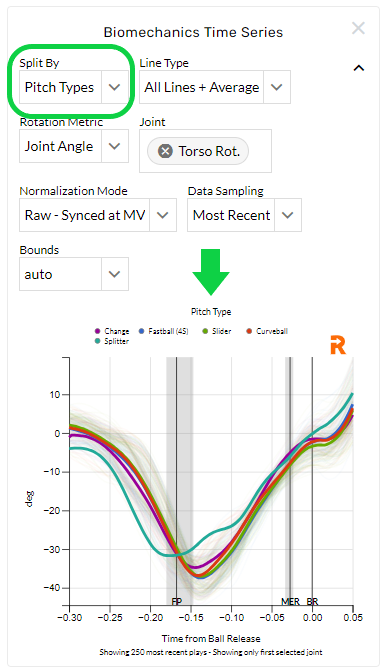Open the Bounds auto dropdown

74,274
